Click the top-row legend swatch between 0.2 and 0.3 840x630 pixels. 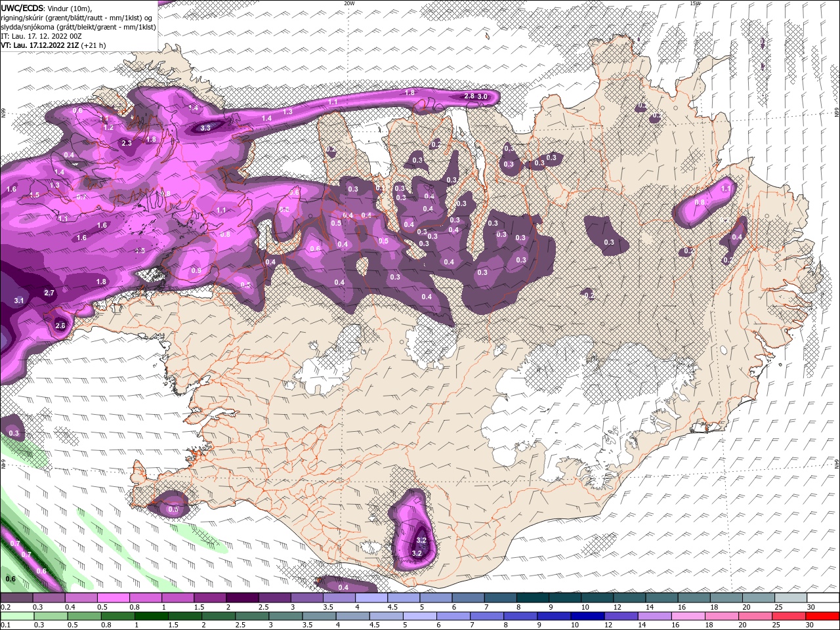16,598
